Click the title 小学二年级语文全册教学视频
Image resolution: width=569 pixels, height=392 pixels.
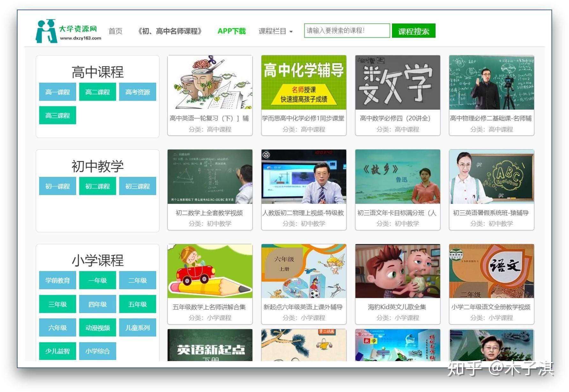pos(491,307)
